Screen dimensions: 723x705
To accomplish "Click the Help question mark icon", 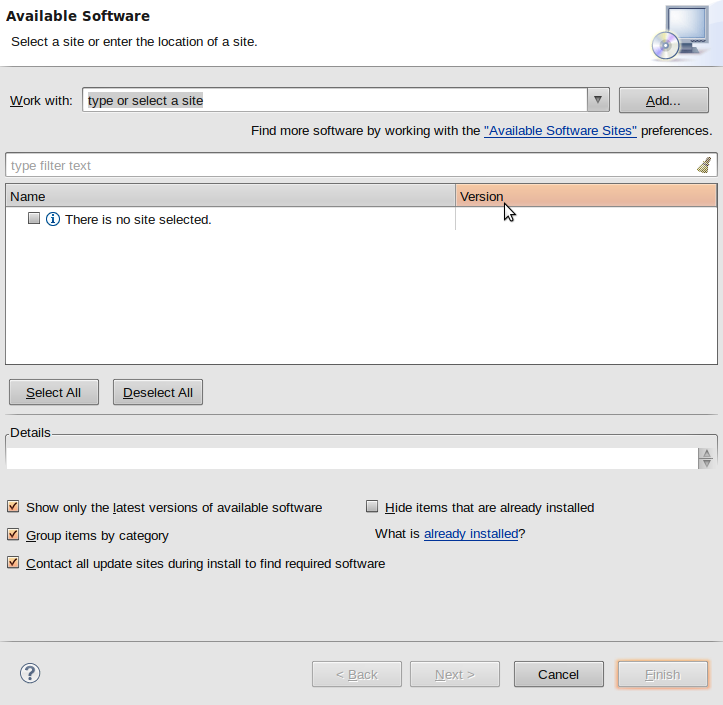I will (30, 673).
